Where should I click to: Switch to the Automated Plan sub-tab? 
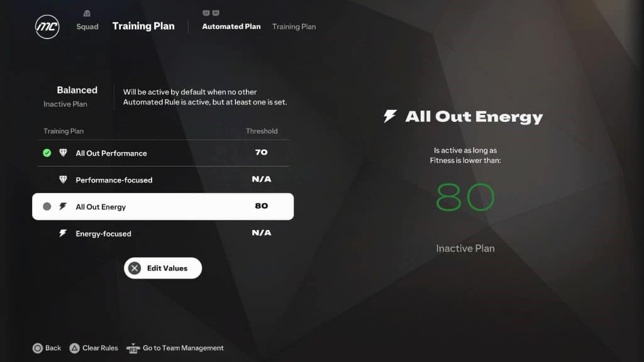(x=231, y=26)
